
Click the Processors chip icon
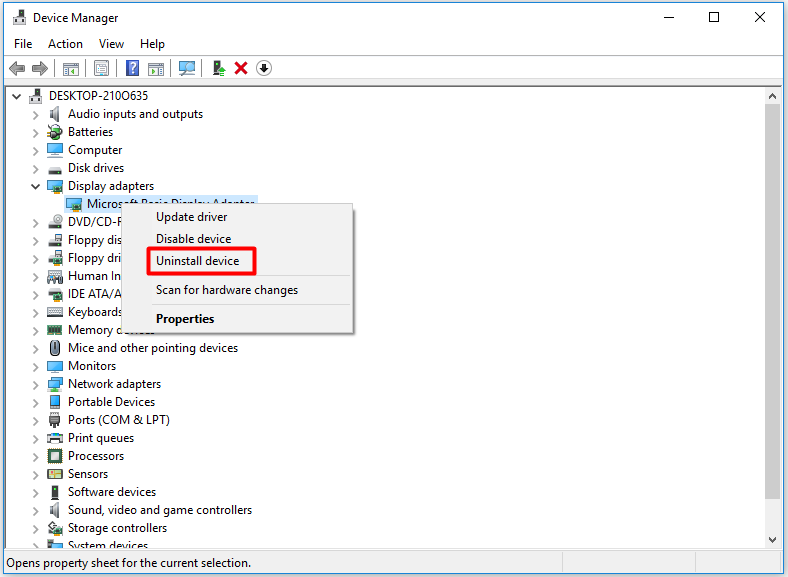click(x=55, y=456)
